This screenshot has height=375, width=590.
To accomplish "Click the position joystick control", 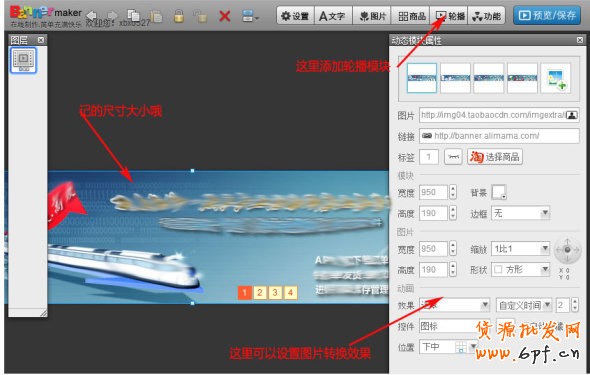I will [x=567, y=250].
